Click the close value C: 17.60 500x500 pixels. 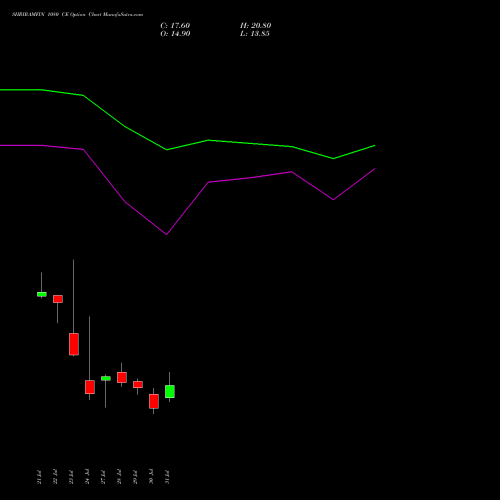point(175,26)
